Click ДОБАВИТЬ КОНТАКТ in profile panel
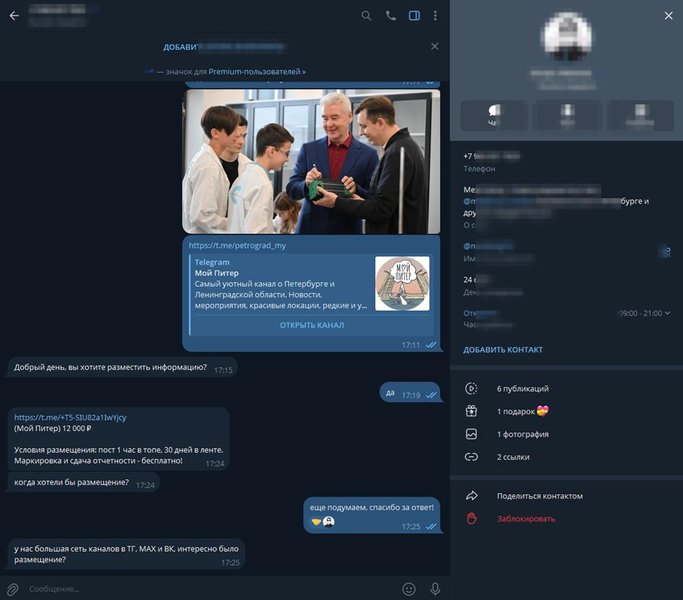 coord(503,349)
